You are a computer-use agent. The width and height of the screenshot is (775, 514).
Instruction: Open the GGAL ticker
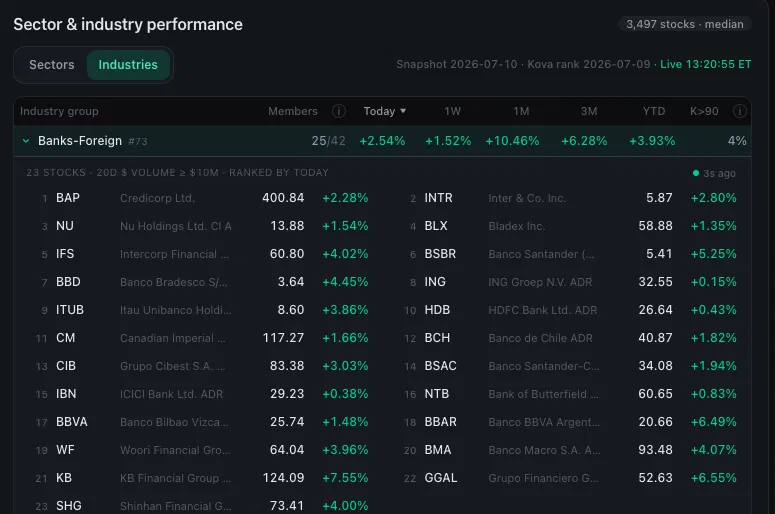coord(441,478)
